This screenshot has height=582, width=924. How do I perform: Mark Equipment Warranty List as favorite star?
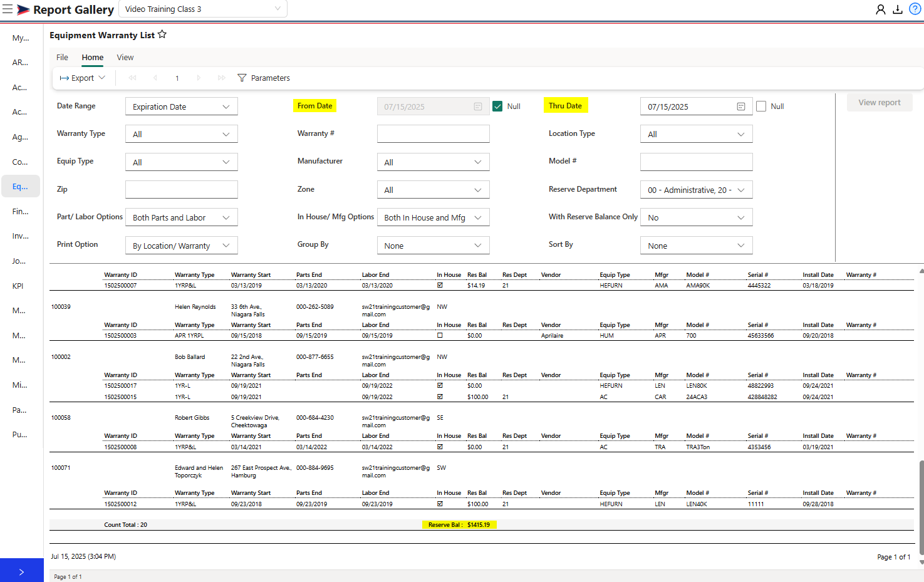(x=162, y=34)
